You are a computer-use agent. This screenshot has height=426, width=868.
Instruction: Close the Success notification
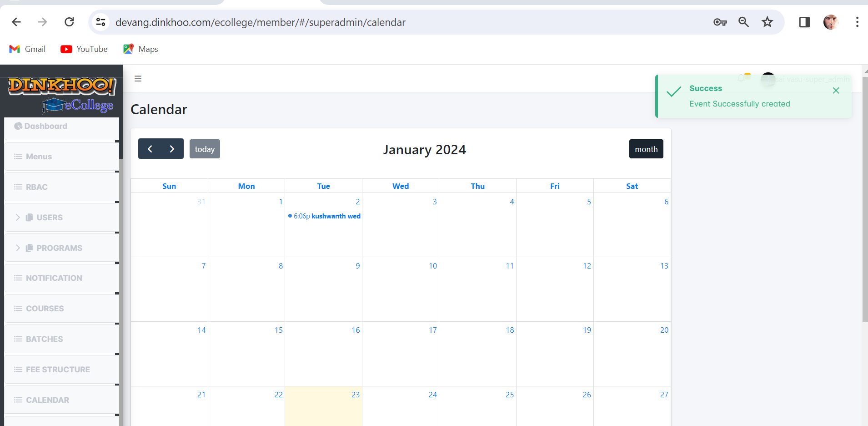click(836, 91)
